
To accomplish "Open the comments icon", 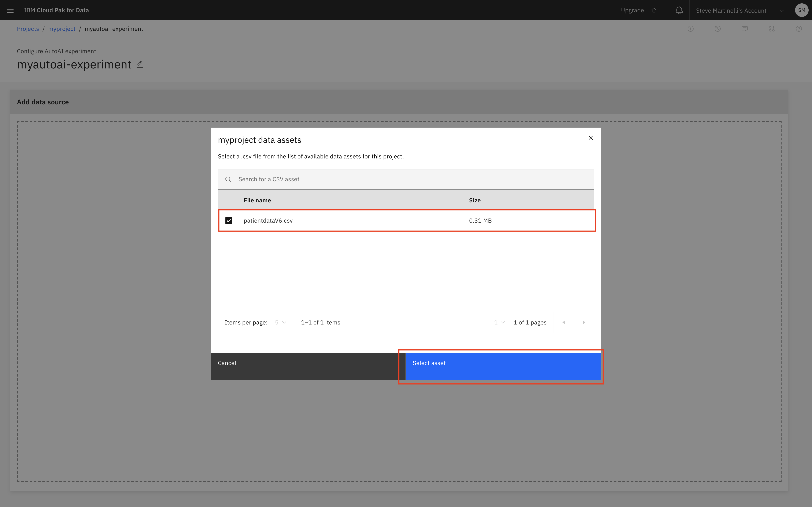I will [x=745, y=29].
